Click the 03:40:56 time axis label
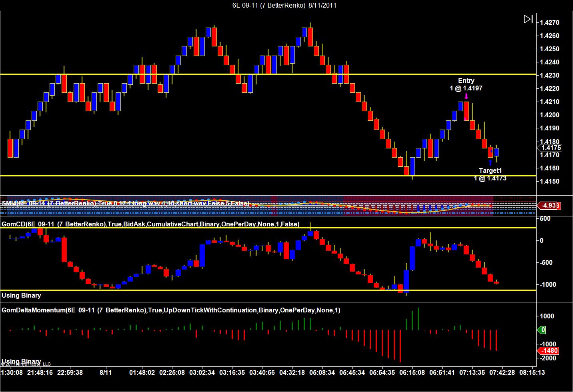Viewport: 573px width, 392px height. 261,372
